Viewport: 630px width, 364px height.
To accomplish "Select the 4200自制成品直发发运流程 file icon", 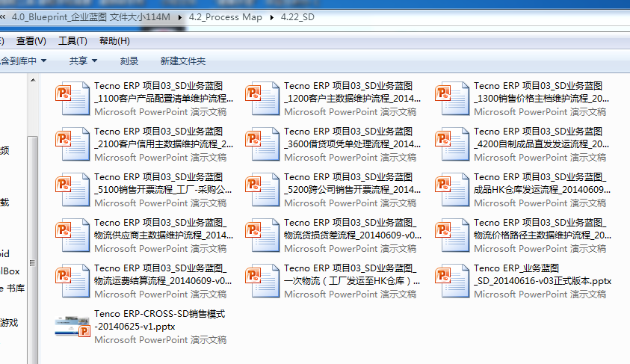I will 452,144.
